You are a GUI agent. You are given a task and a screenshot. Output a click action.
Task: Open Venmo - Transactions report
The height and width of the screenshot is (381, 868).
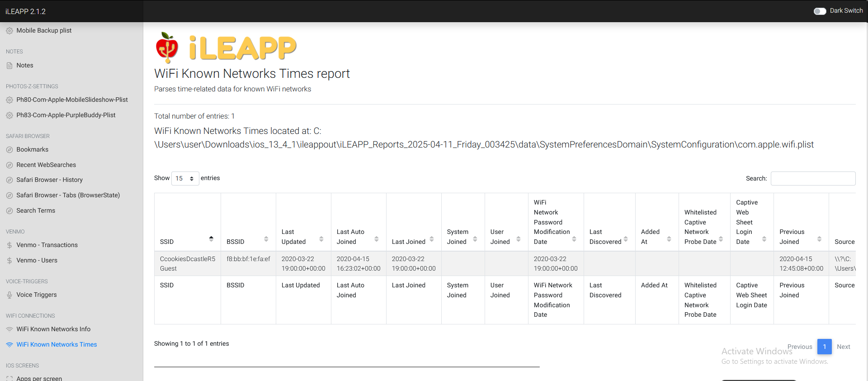[47, 245]
